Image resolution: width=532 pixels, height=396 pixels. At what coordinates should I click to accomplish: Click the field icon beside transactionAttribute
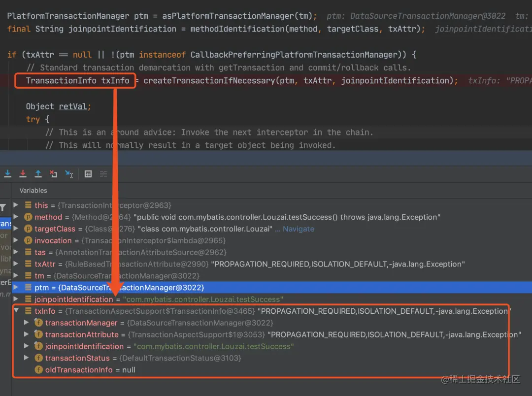(39, 334)
